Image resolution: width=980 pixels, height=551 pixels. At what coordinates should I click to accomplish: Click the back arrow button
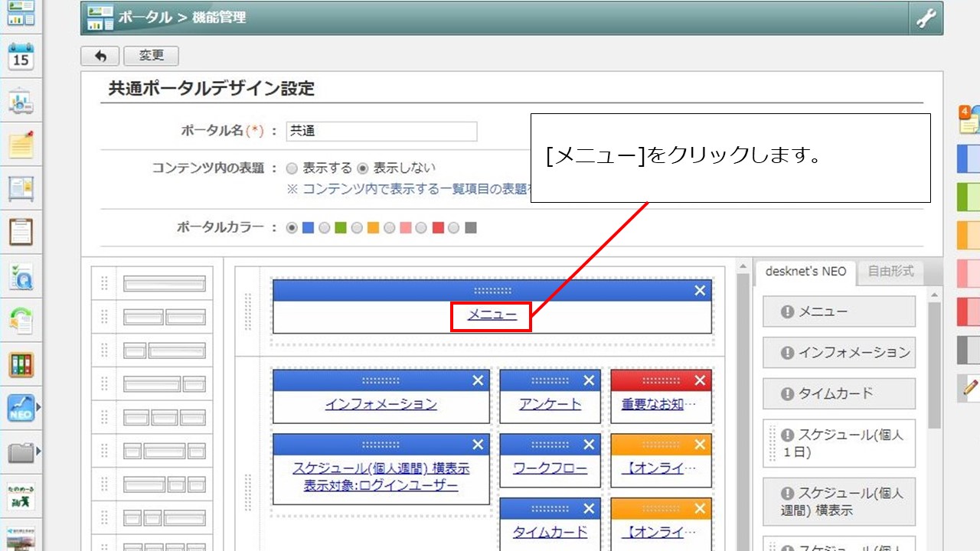click(x=100, y=56)
